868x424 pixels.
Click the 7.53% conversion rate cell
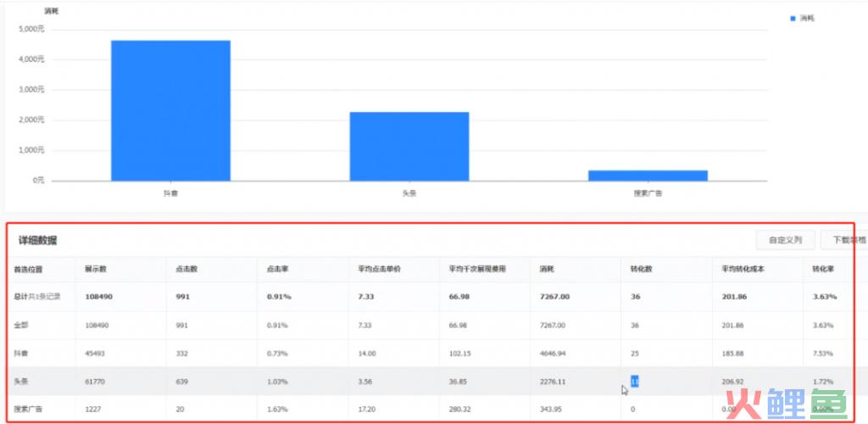coord(822,354)
